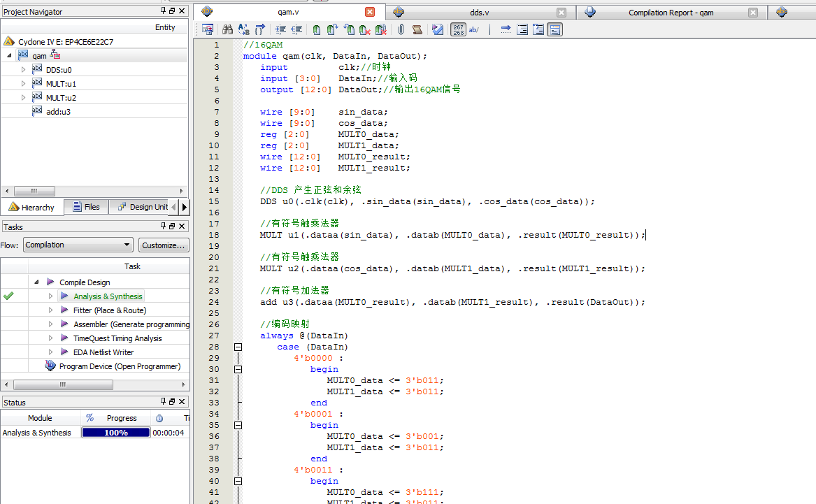Click the paperclip icon in editor toolbar
The width and height of the screenshot is (816, 504).
tap(401, 29)
